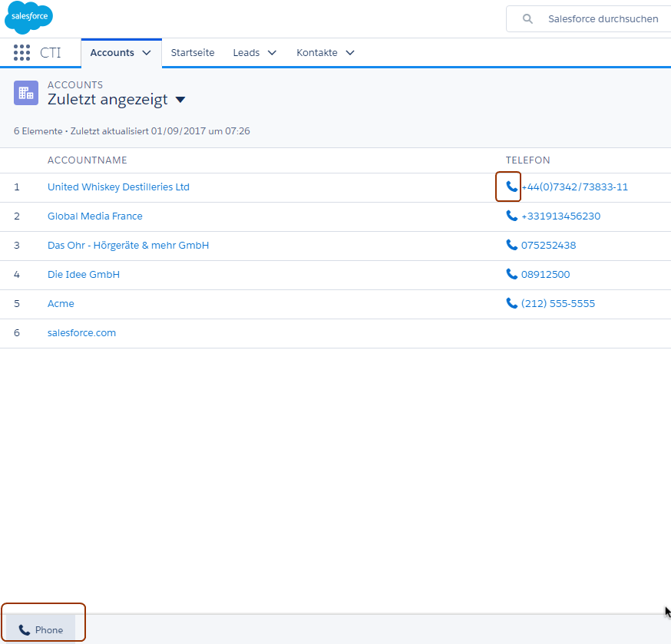The image size is (671, 644).
Task: Click the Accounts building icon
Action: (26, 93)
